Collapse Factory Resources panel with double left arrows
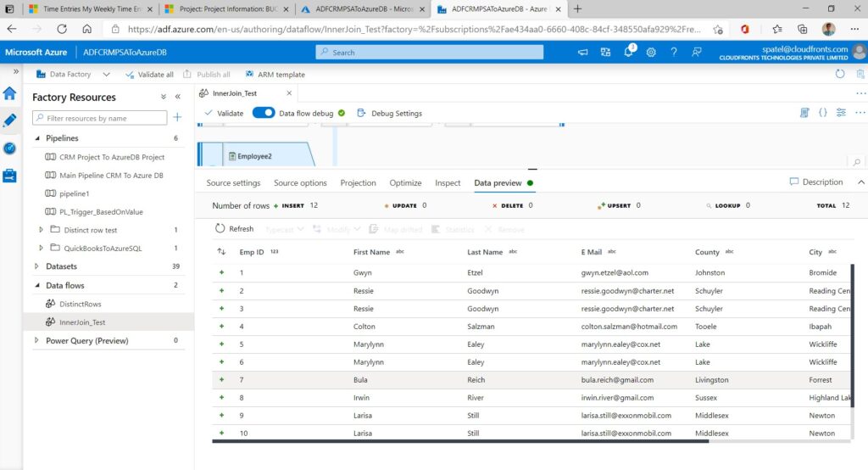Screen dimensions: 868x470 tap(178, 97)
